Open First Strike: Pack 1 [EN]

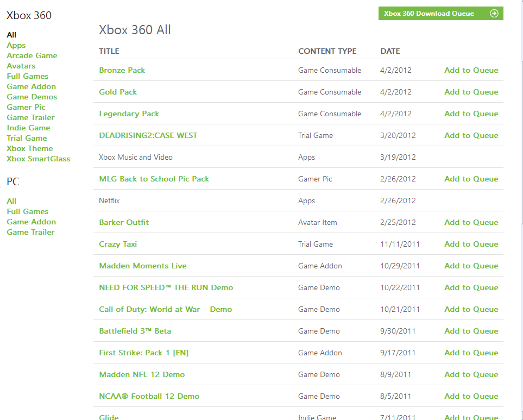point(144,353)
